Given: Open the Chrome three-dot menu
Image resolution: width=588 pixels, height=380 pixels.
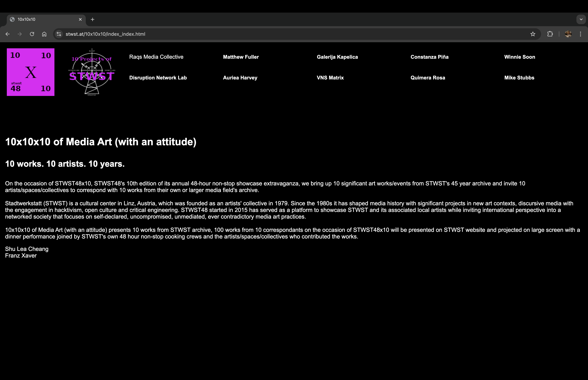Looking at the screenshot, I should click(x=580, y=34).
